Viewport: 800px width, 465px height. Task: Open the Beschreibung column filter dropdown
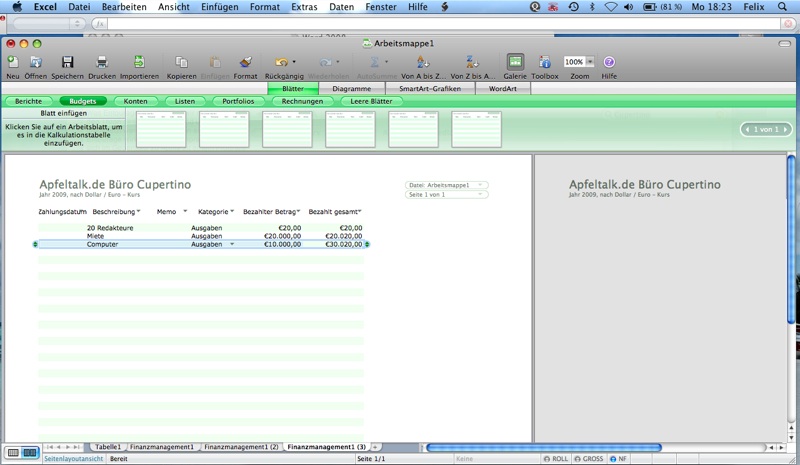coord(138,211)
